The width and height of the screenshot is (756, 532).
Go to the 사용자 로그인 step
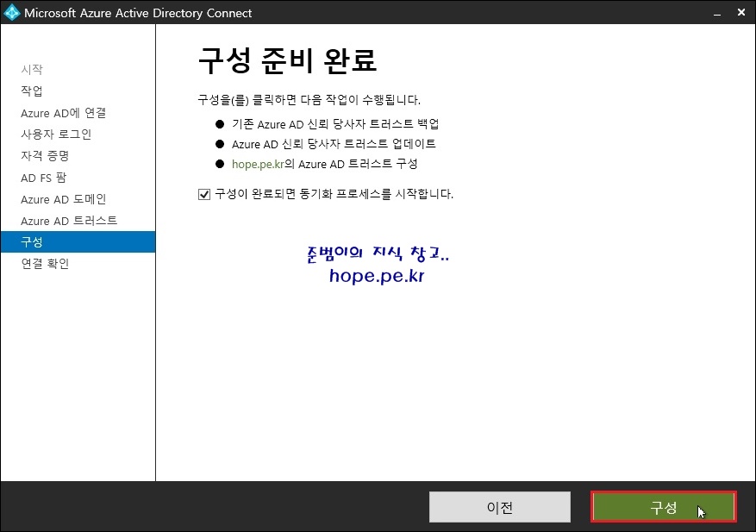[x=56, y=135]
